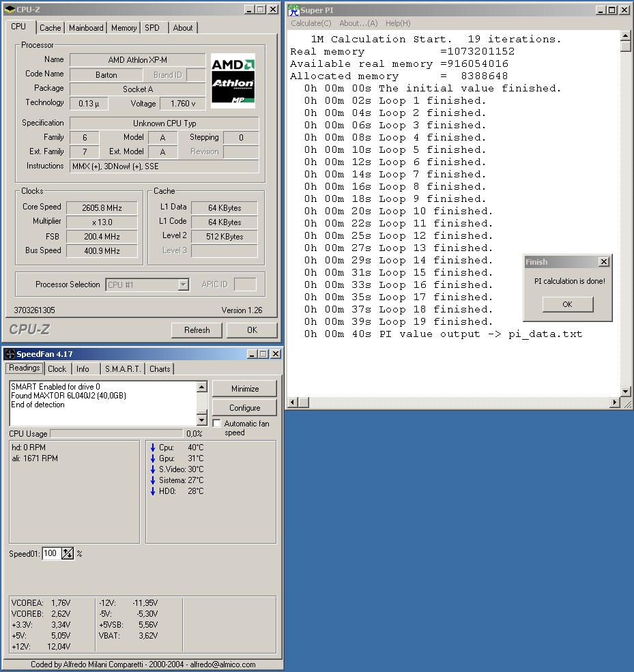The image size is (634, 672).
Task: Click OK button in CPU-Z
Action: (252, 330)
